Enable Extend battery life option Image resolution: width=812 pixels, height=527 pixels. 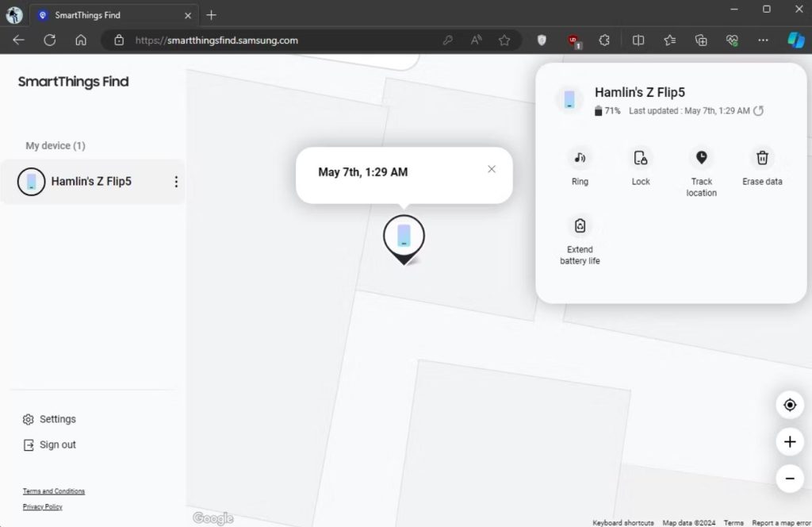pos(580,226)
